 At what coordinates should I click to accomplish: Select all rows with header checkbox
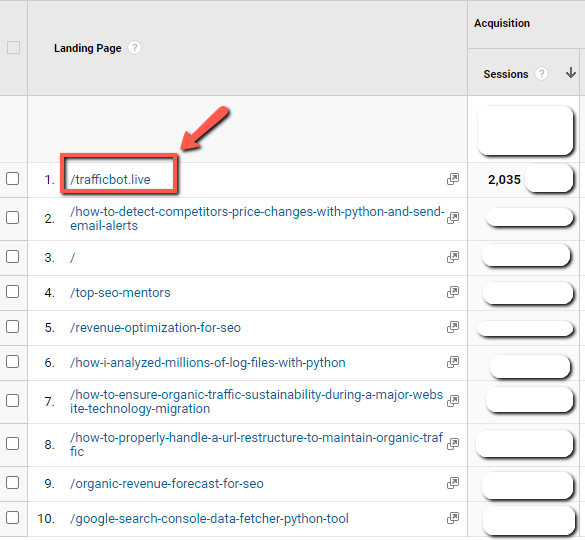13,48
